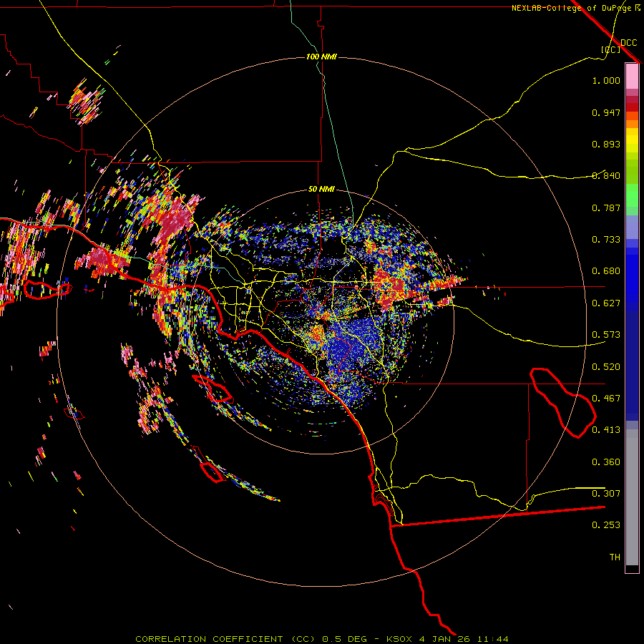This screenshot has height=644, width=644.
Task: Click the 0.680 color scale value
Action: [606, 271]
